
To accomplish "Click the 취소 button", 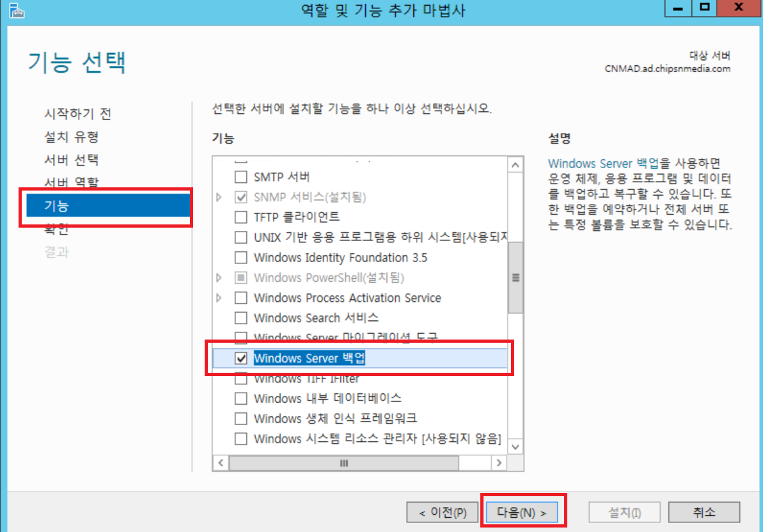I will (x=704, y=512).
